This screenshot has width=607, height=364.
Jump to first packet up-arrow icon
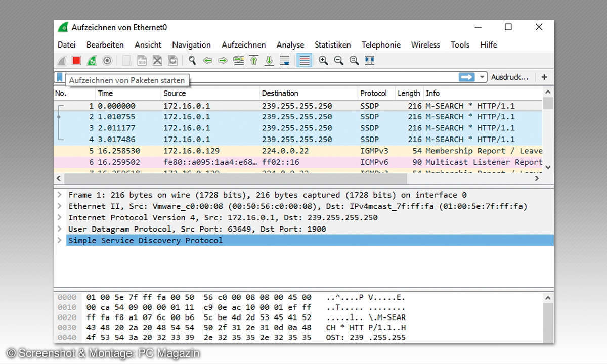coord(254,61)
